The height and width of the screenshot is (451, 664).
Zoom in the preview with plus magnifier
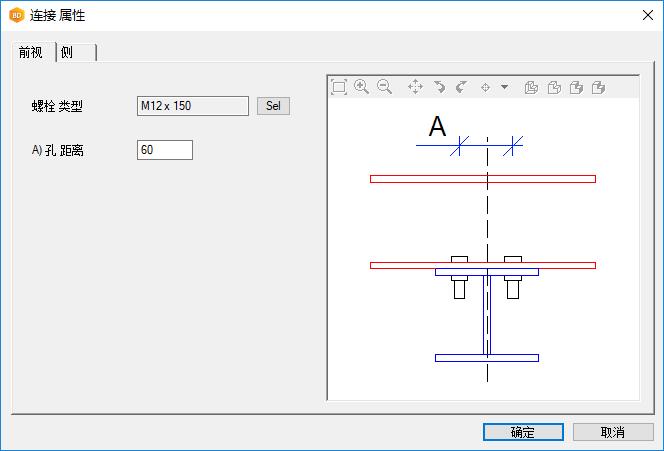point(361,87)
